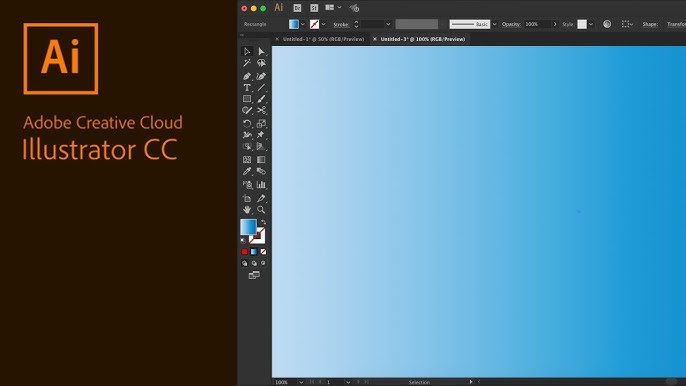Screen dimensions: 686x386
Task: Apply solid Color mode (red square)
Action: click(x=245, y=252)
